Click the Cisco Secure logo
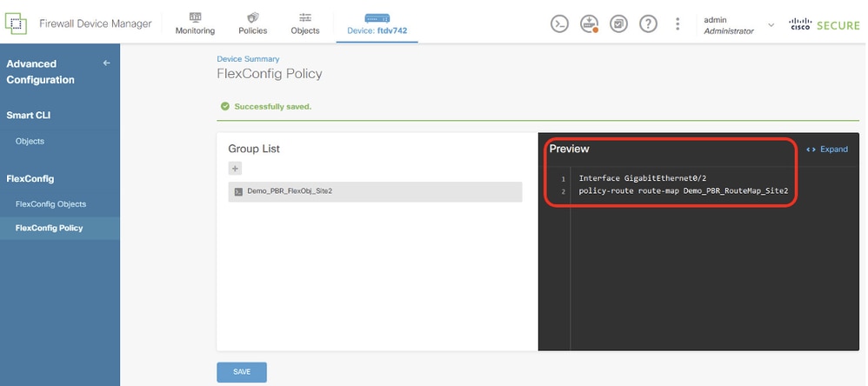868x386 pixels. [x=825, y=25]
